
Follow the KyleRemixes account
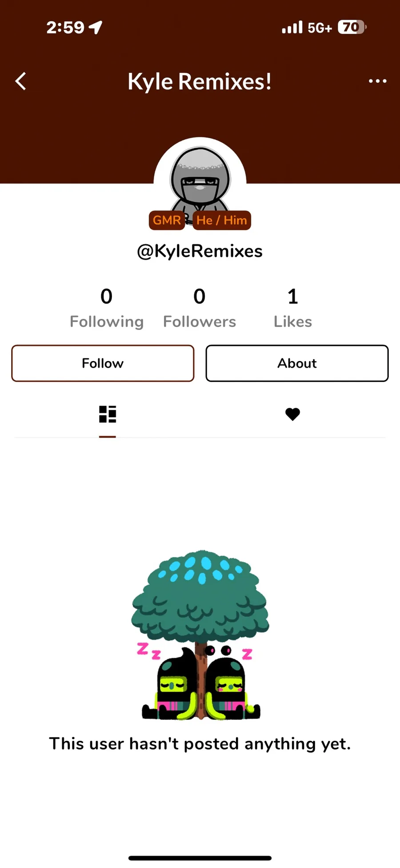coord(103,363)
